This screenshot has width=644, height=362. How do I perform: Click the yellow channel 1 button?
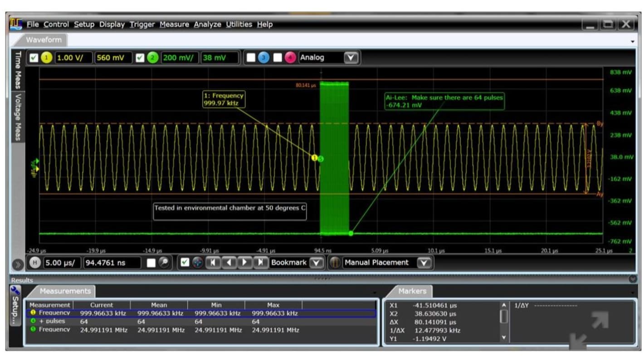click(47, 58)
